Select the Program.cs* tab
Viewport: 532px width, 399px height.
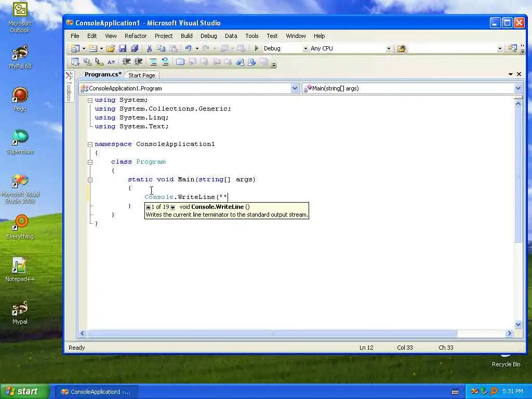pyautogui.click(x=103, y=74)
